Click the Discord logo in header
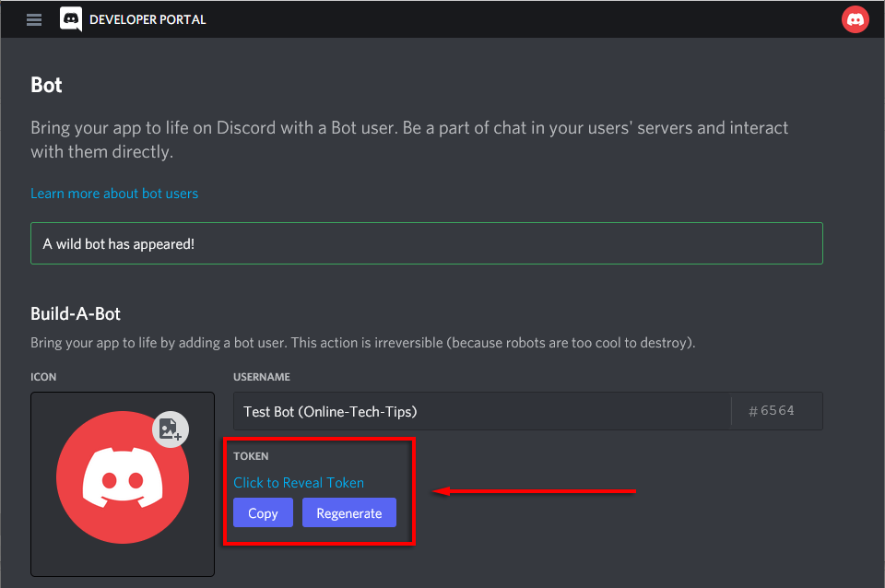 point(71,19)
